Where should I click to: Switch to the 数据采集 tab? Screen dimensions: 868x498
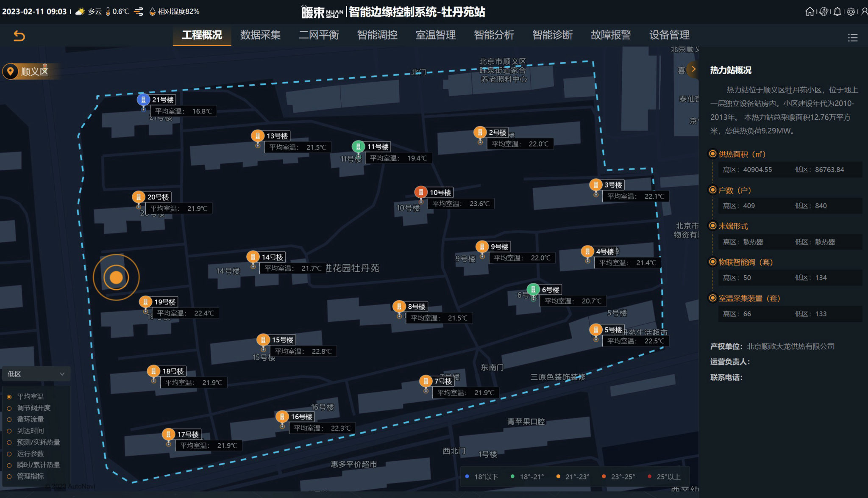260,35
